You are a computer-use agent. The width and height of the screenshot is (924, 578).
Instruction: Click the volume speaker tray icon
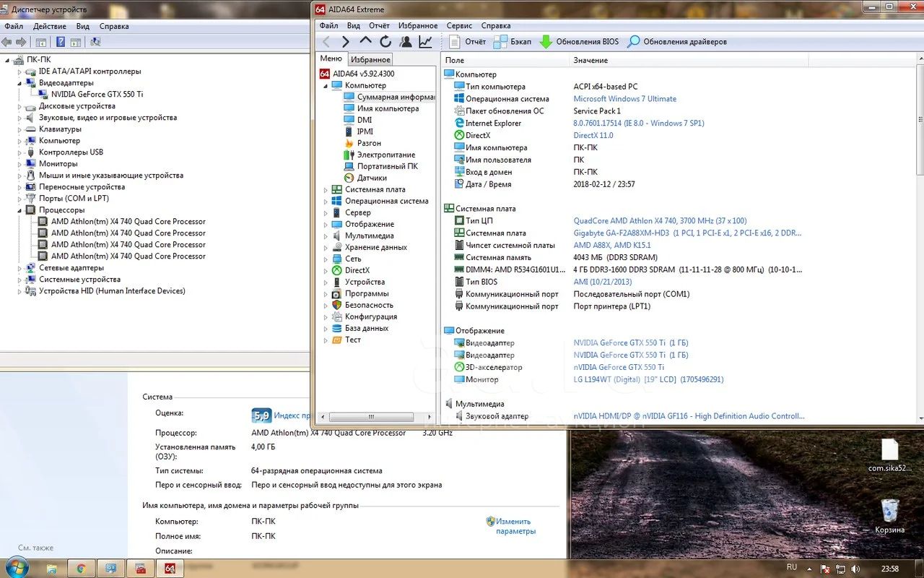click(x=857, y=568)
